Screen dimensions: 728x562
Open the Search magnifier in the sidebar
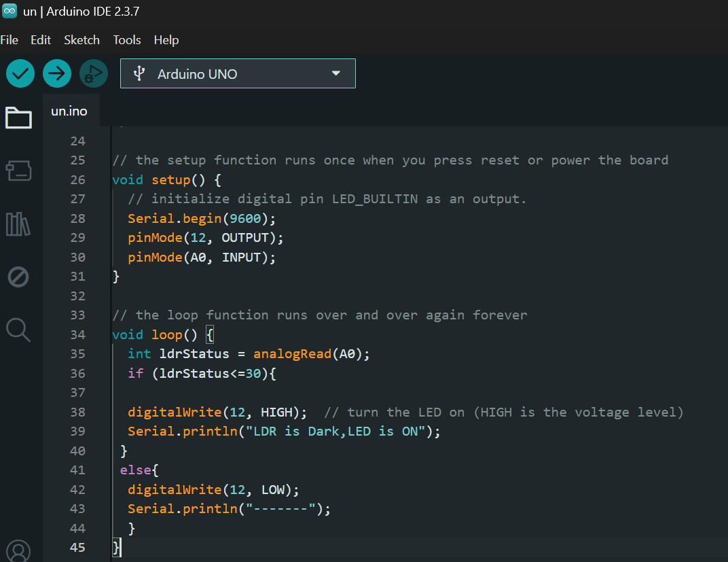[18, 330]
